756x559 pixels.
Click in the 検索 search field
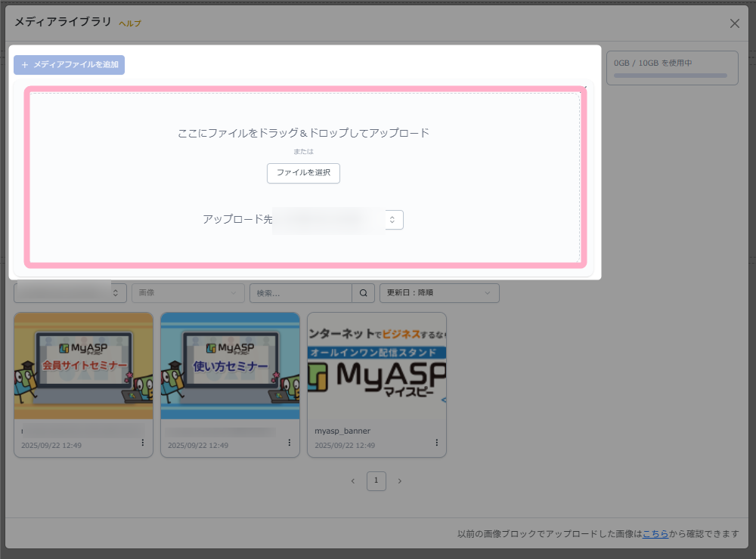(x=301, y=293)
